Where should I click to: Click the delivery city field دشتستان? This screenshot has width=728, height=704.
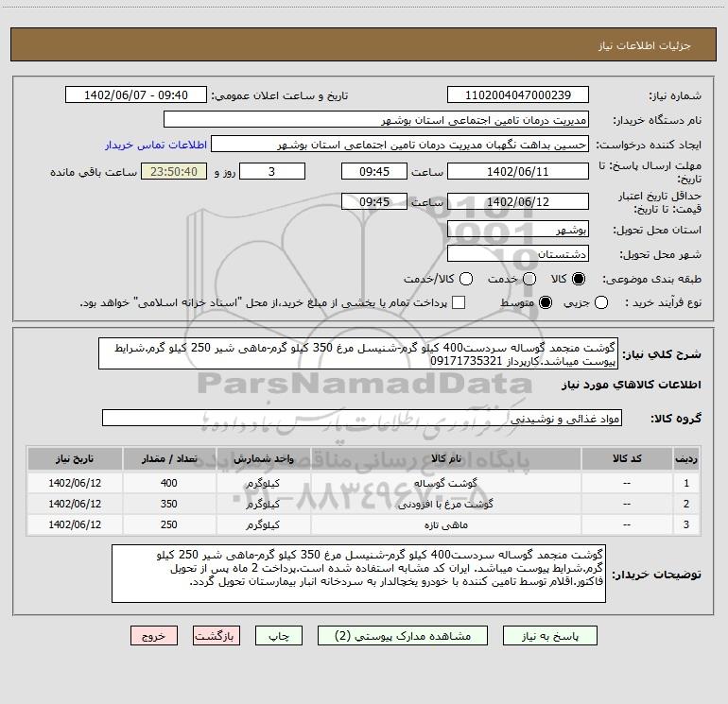tap(518, 254)
